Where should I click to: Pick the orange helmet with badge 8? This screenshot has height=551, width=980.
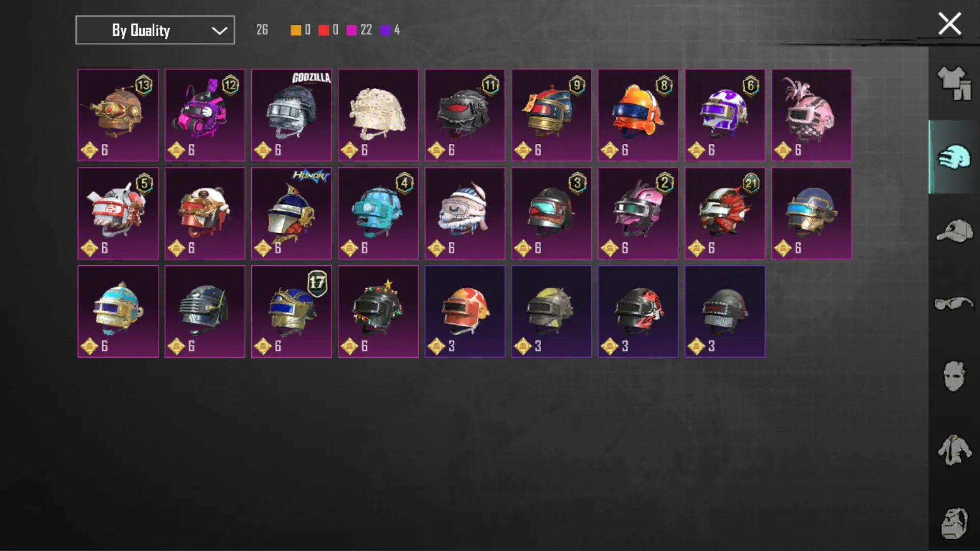pos(638,115)
